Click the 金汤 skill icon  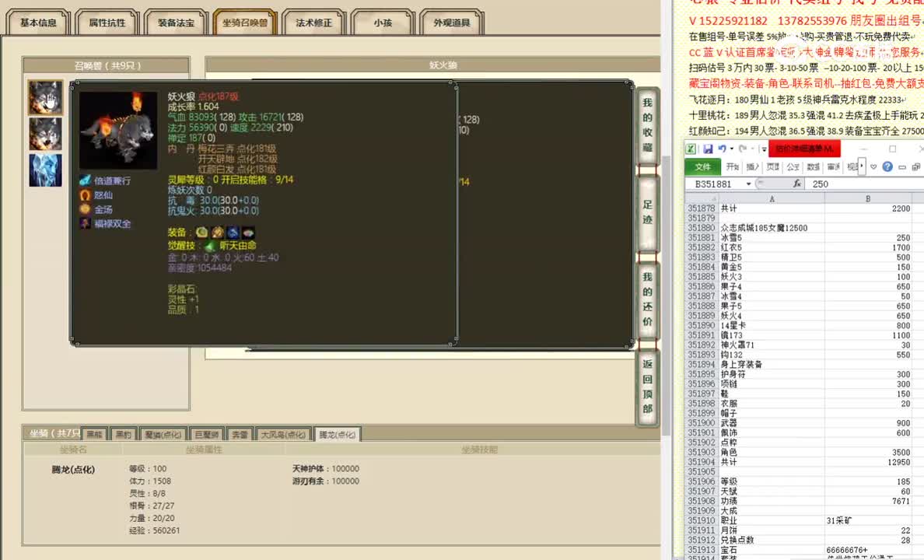point(85,209)
